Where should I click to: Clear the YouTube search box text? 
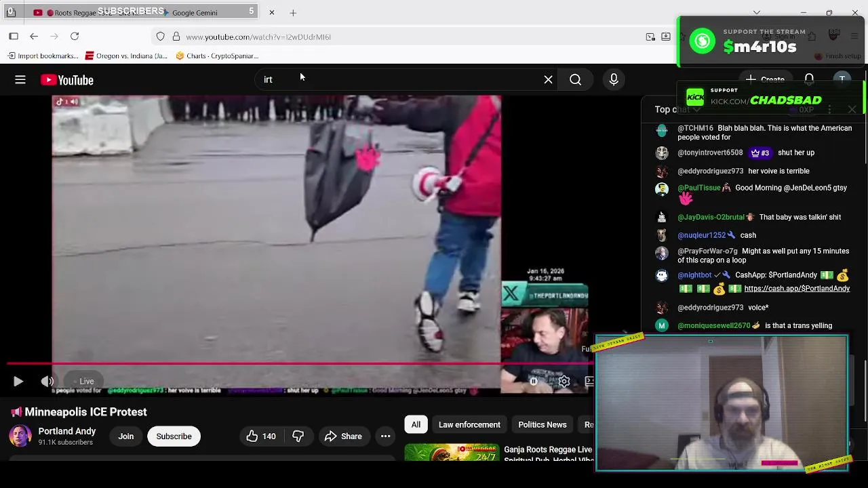coord(548,80)
